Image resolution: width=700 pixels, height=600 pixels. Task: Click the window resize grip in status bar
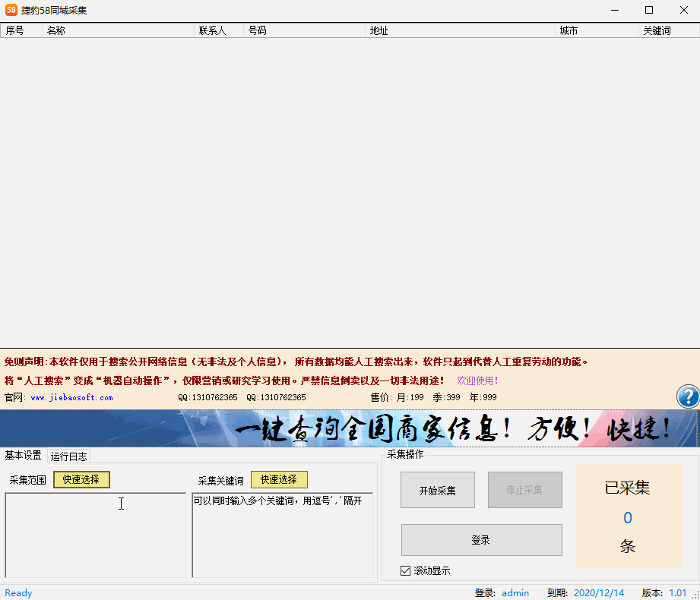click(695, 595)
